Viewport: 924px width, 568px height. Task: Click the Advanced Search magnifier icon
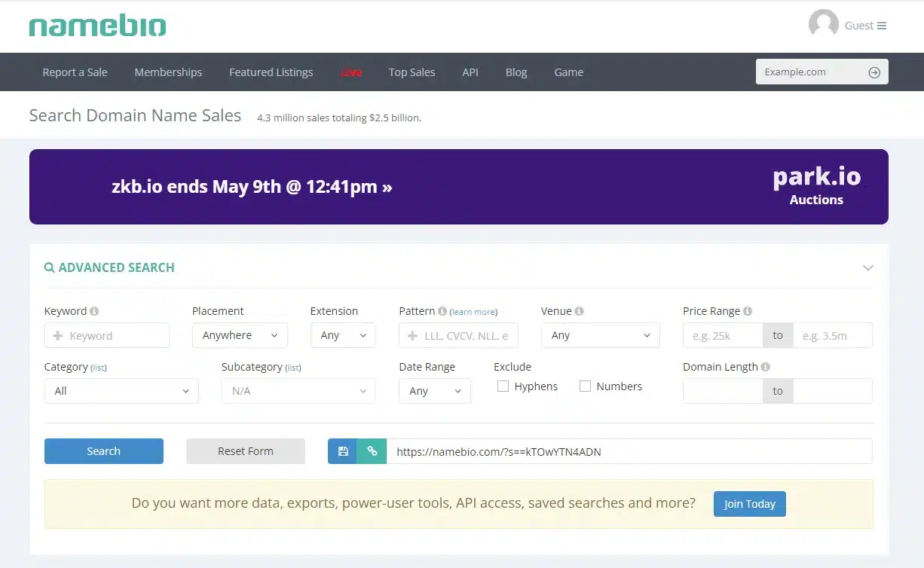pyautogui.click(x=49, y=267)
